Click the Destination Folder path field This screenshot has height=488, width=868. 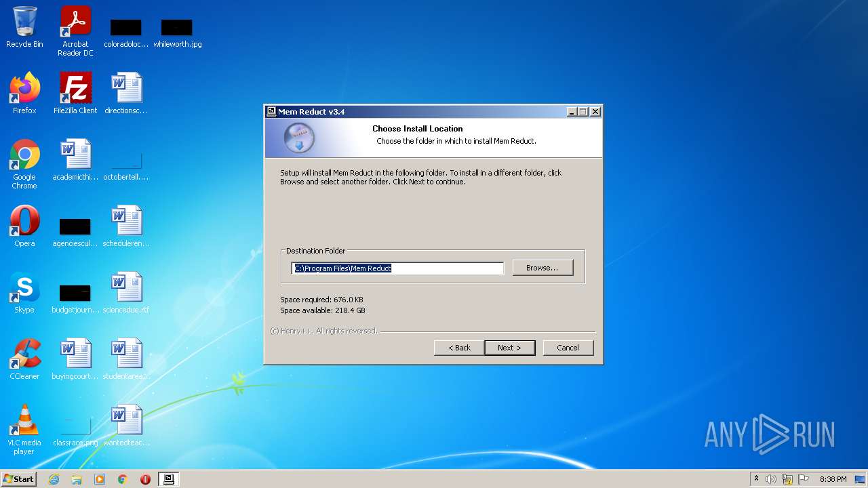coord(397,268)
